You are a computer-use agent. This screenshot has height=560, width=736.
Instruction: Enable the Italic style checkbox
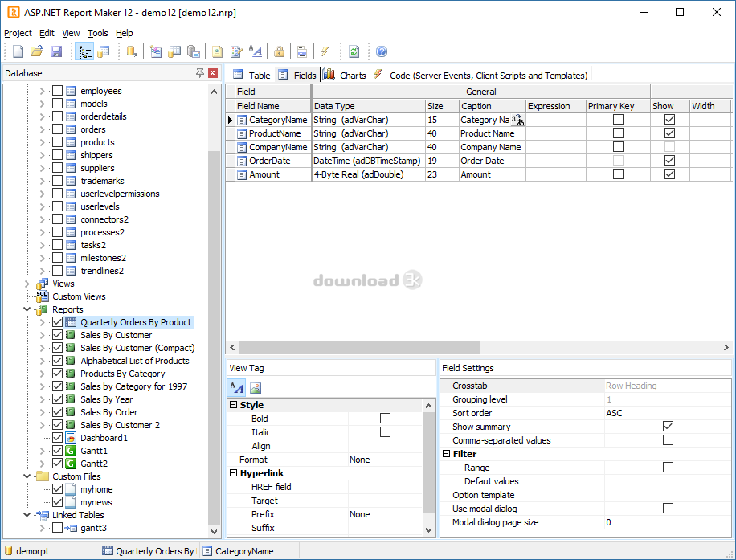[385, 432]
